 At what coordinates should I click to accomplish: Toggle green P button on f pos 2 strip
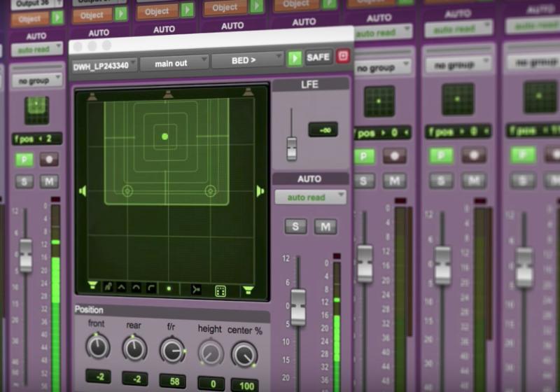[24, 160]
